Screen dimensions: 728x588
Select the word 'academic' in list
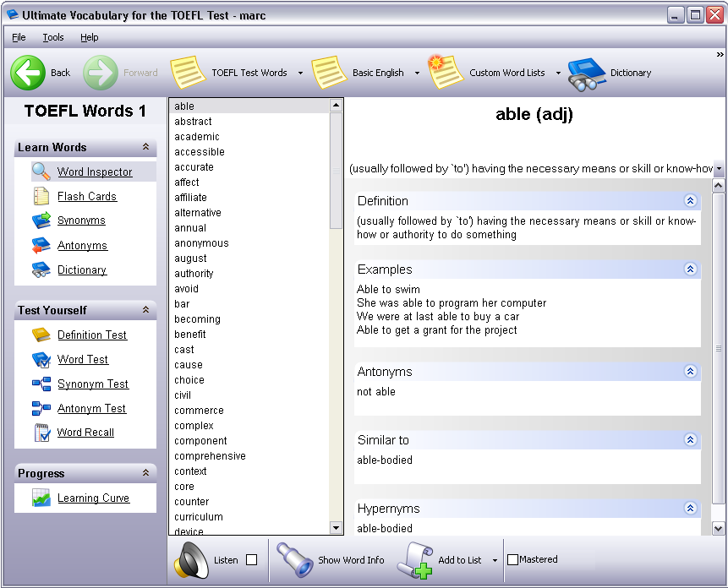(x=197, y=137)
